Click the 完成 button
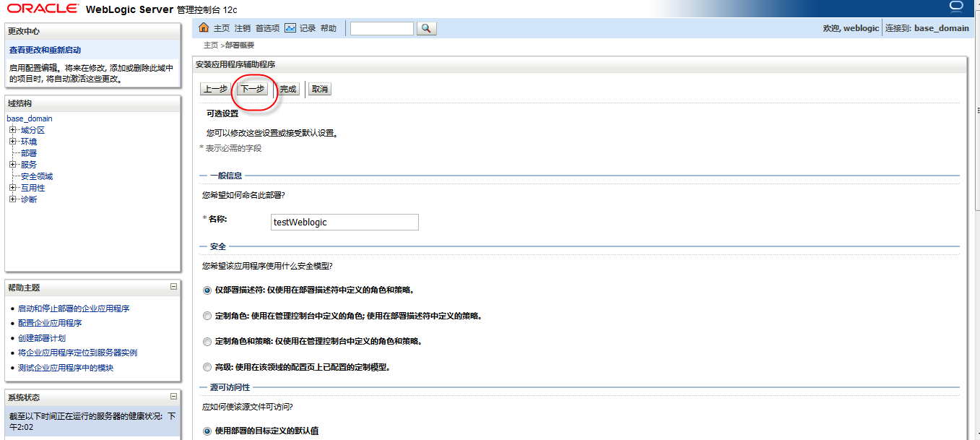The image size is (980, 440). click(x=288, y=89)
